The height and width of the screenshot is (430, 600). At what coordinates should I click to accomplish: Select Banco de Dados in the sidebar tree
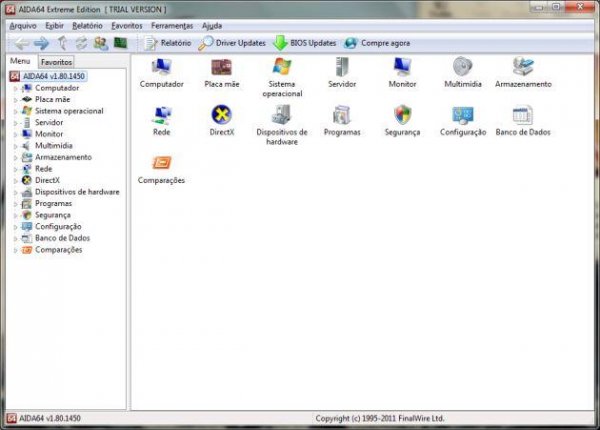(x=62, y=238)
